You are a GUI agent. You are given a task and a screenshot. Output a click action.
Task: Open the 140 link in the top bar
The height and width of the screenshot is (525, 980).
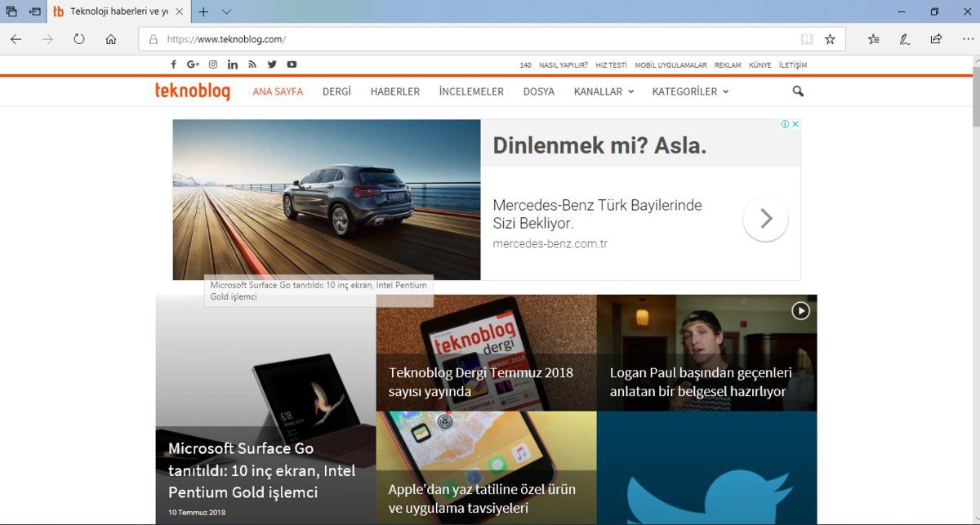tap(525, 65)
